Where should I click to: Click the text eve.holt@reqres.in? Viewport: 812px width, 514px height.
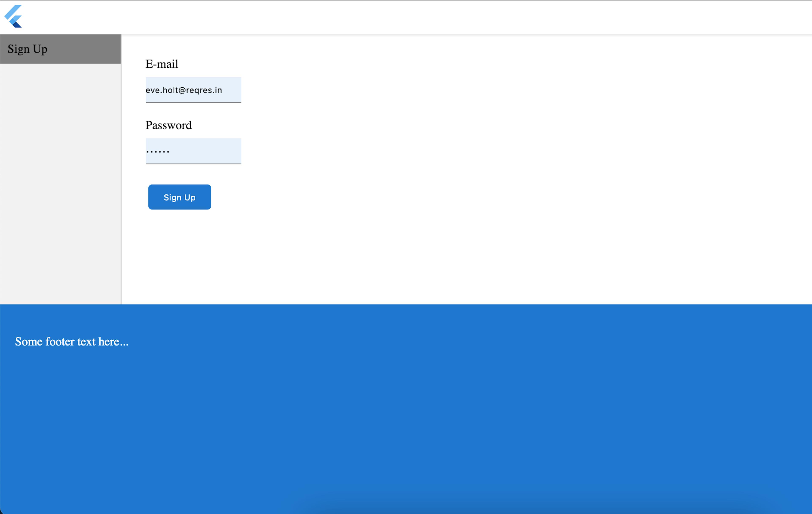coord(184,90)
